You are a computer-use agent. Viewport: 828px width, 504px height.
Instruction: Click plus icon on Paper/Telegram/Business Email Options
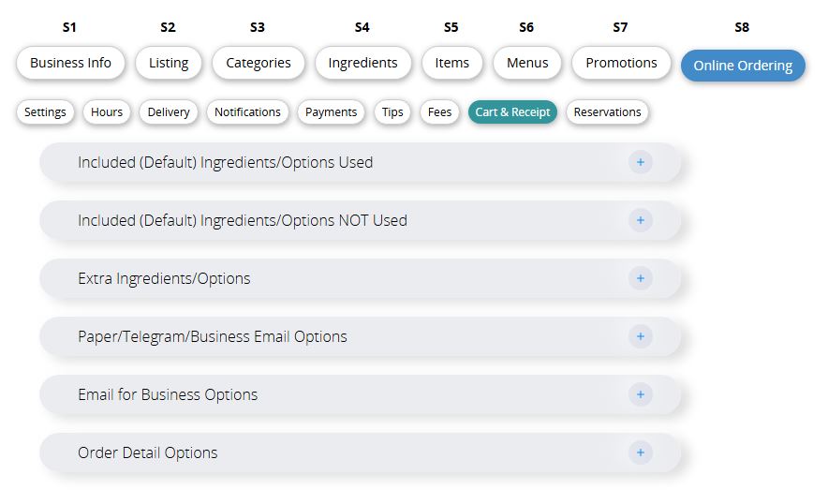(x=640, y=336)
